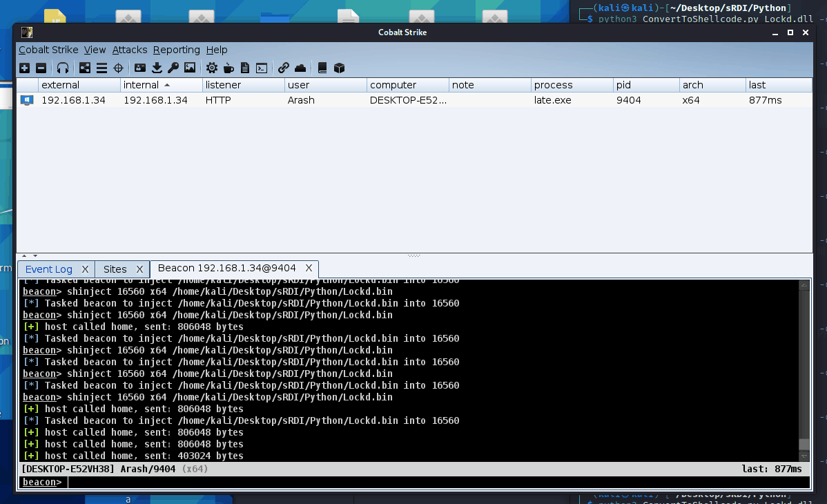Sort by the process column header
The image size is (827, 504).
pyautogui.click(x=572, y=85)
